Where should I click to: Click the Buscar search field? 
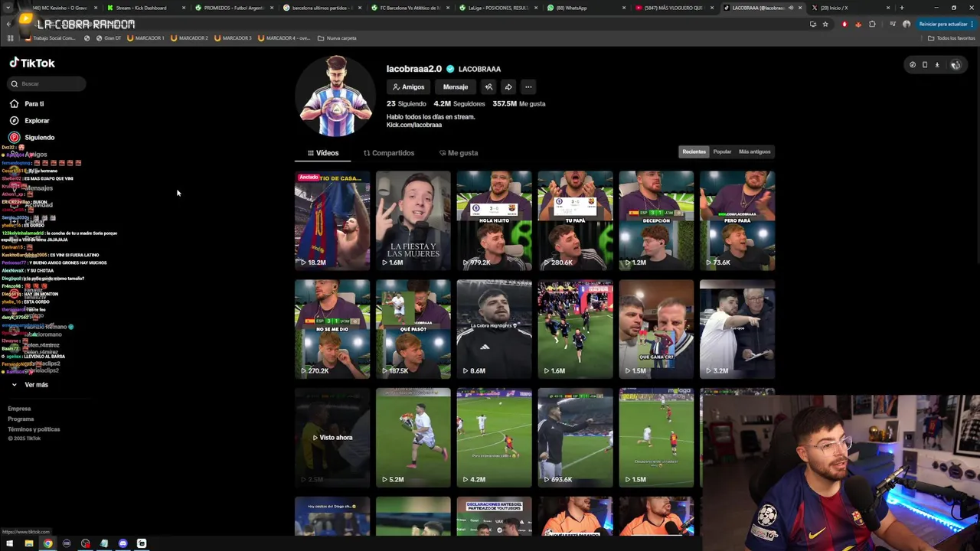point(47,83)
